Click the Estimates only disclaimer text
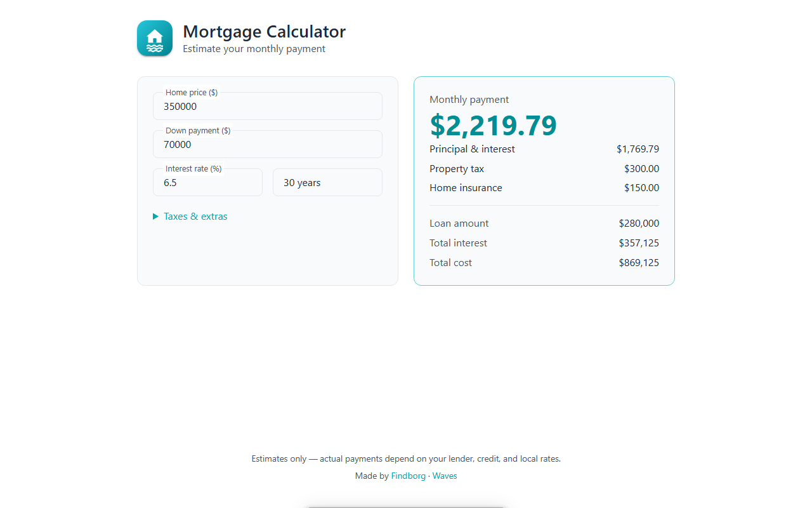812x508 pixels. (x=406, y=458)
